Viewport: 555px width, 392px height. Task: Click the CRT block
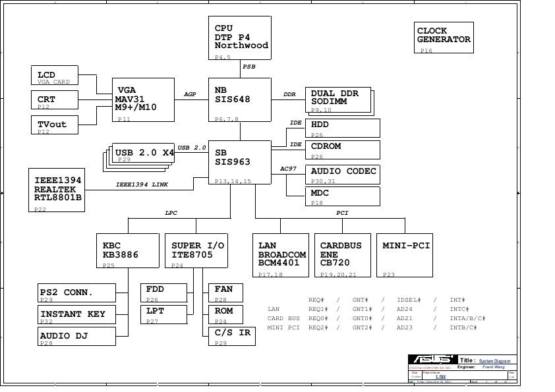coord(55,99)
